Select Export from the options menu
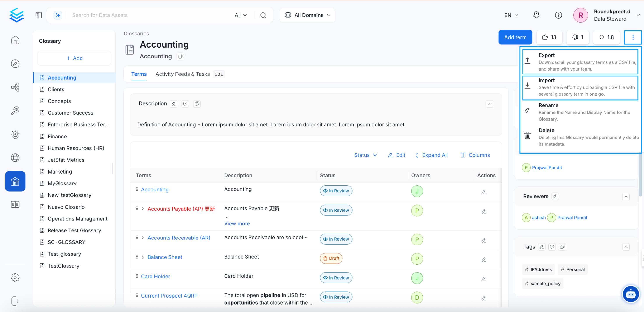This screenshot has height=312, width=644. [580, 62]
